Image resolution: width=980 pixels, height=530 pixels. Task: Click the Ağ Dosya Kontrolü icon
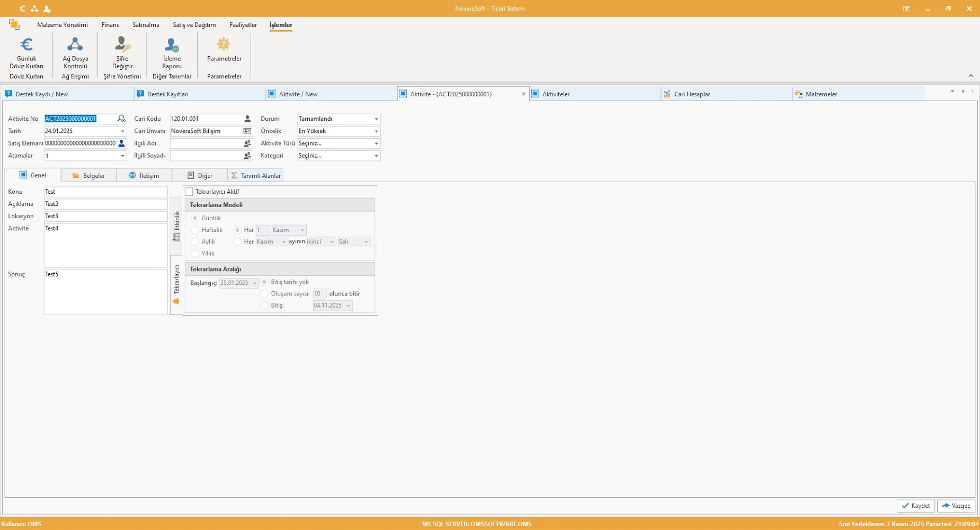point(75,44)
